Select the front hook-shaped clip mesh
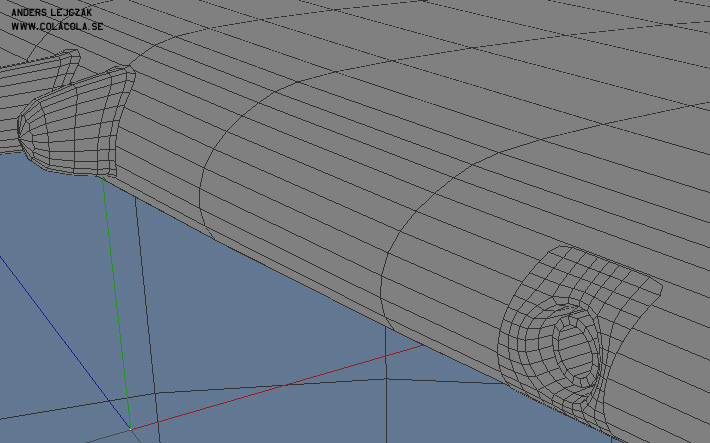The width and height of the screenshot is (710, 443). pyautogui.click(x=75, y=122)
